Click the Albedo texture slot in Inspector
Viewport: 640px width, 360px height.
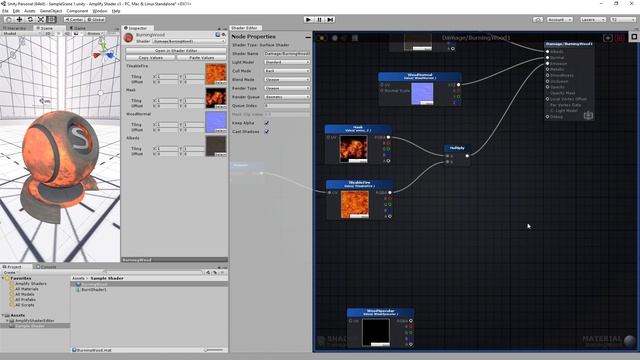[x=216, y=146]
